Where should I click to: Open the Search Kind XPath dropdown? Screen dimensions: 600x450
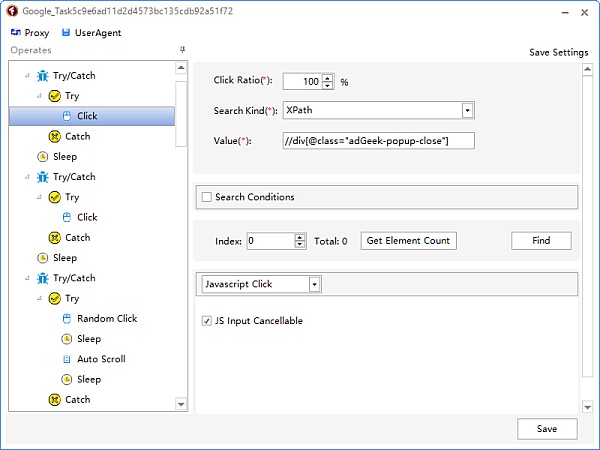[467, 111]
